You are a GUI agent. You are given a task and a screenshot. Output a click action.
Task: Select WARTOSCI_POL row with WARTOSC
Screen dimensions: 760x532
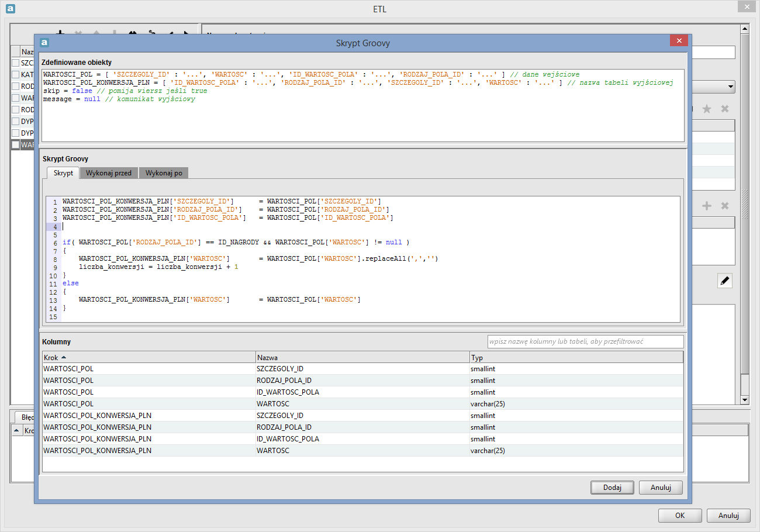tap(363, 404)
